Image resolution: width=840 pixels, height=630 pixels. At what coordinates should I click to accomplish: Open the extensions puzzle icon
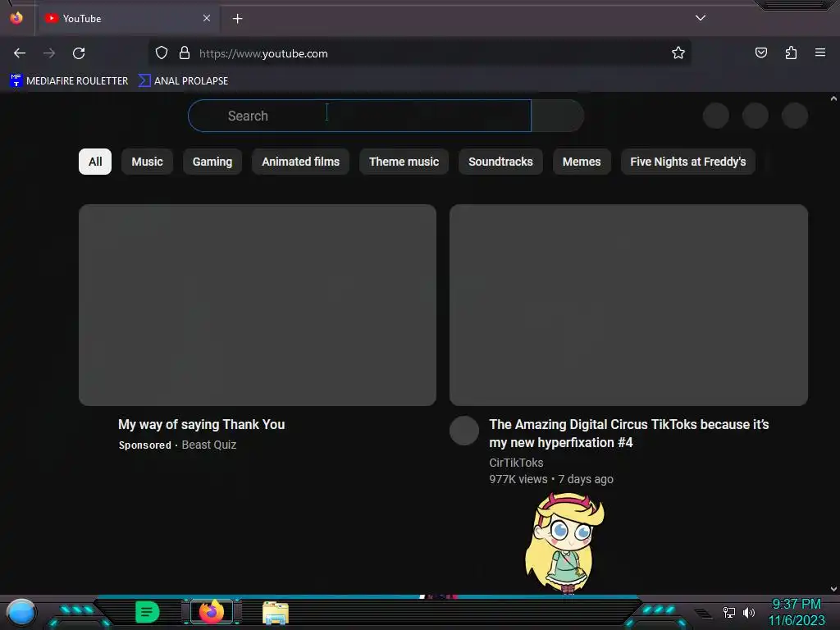tap(791, 52)
